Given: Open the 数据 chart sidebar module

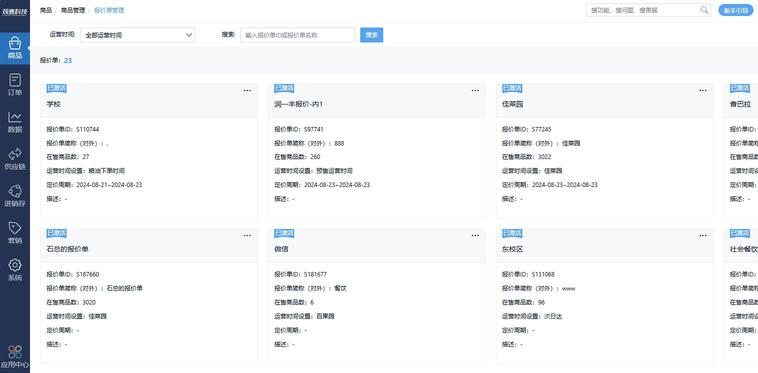Looking at the screenshot, I should coord(15,122).
